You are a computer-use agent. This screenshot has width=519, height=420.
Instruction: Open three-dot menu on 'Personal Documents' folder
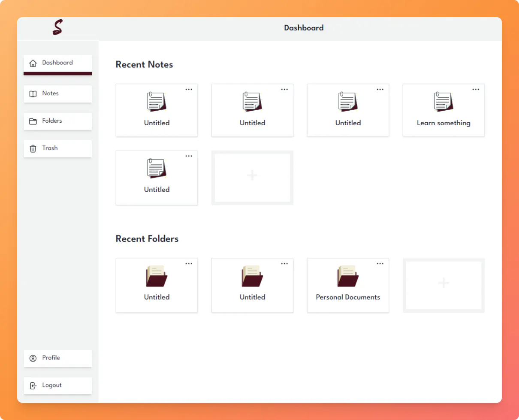pos(380,263)
